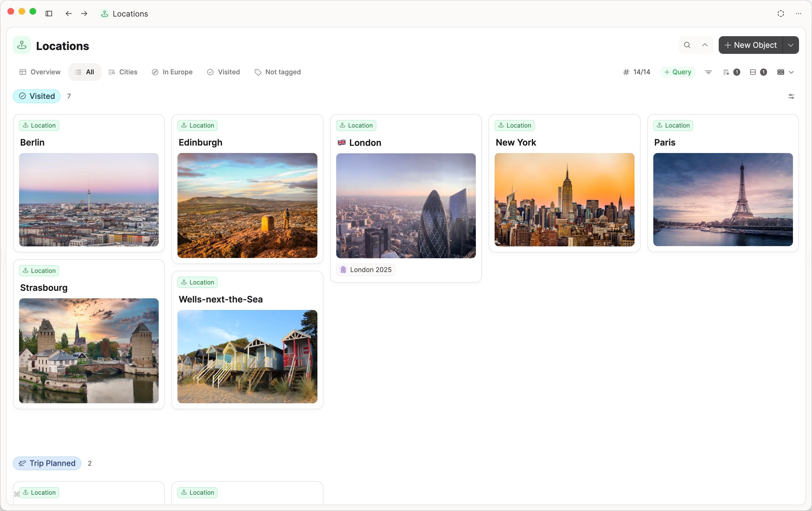This screenshot has width=812, height=511.
Task: Toggle the sidebar panel icon
Action: point(49,14)
